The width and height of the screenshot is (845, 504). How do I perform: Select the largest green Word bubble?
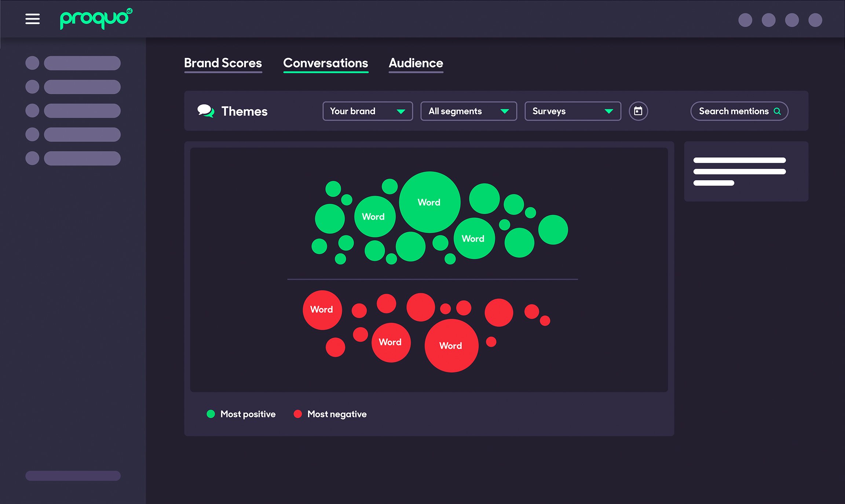429,202
